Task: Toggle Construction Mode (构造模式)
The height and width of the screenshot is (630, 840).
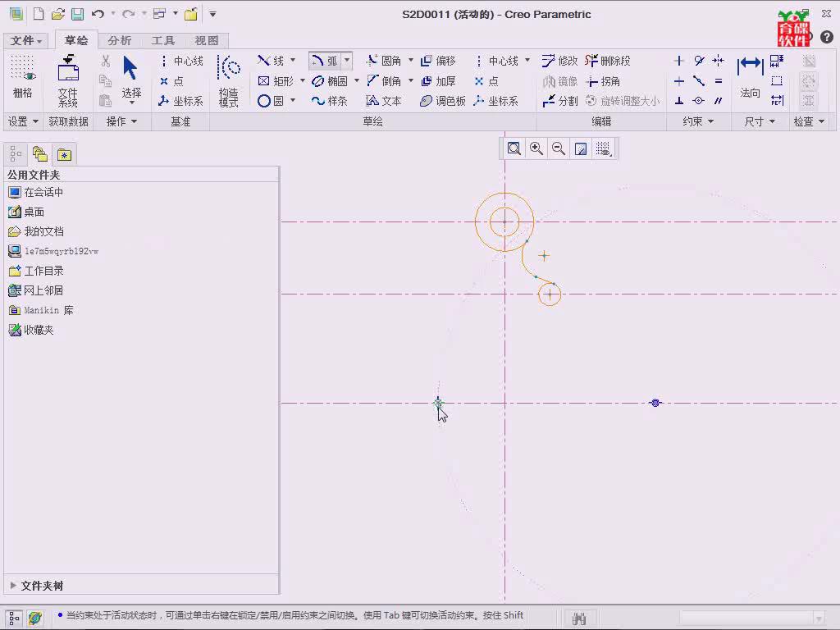Action: pos(229,81)
